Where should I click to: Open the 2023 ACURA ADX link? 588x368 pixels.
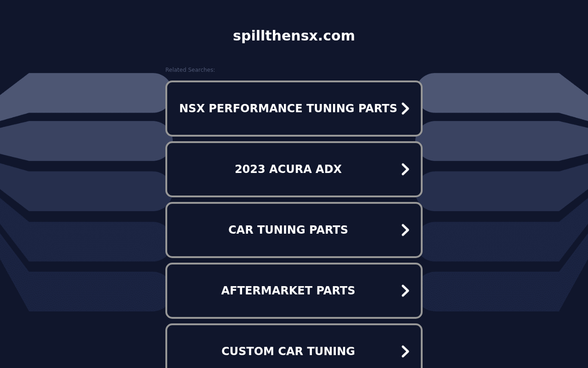click(288, 169)
